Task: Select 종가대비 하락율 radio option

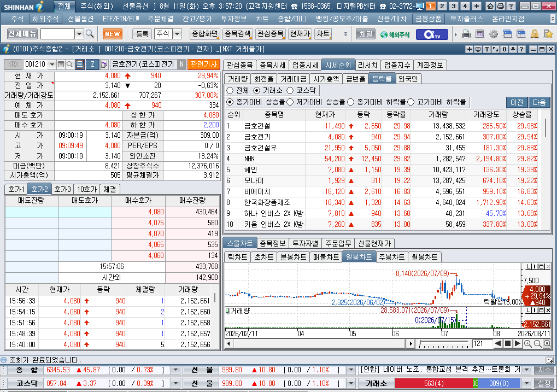Action: click(x=350, y=102)
